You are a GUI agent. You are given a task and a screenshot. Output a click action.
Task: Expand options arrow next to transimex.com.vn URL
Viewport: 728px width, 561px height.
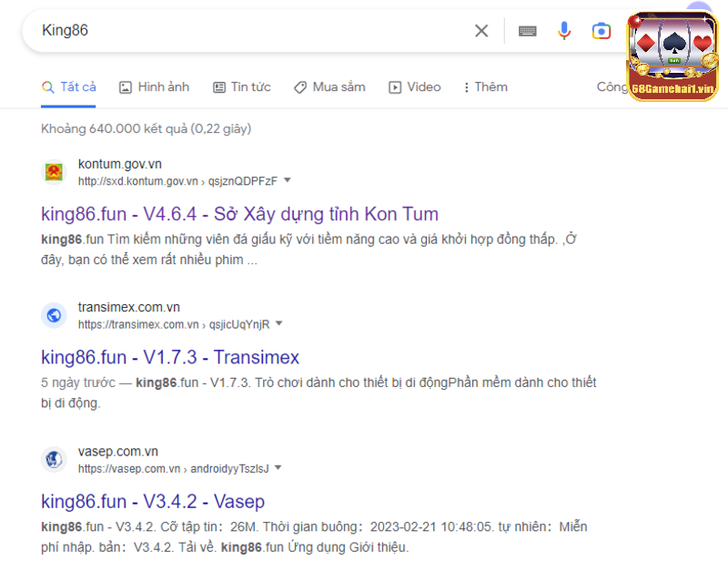[279, 323]
